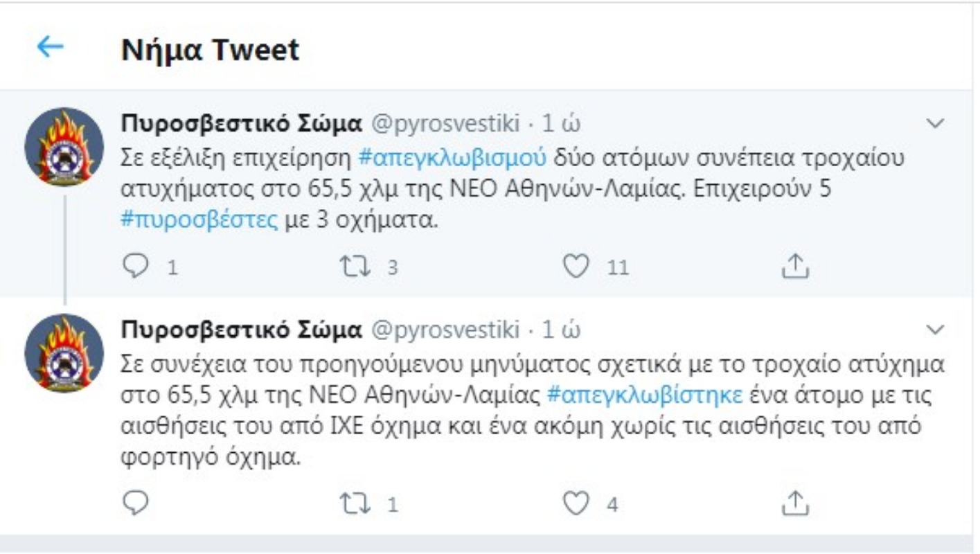Open Πυροσβεστικό Σώμα profile name on first tweet
The image size is (980, 554).
[x=242, y=124]
